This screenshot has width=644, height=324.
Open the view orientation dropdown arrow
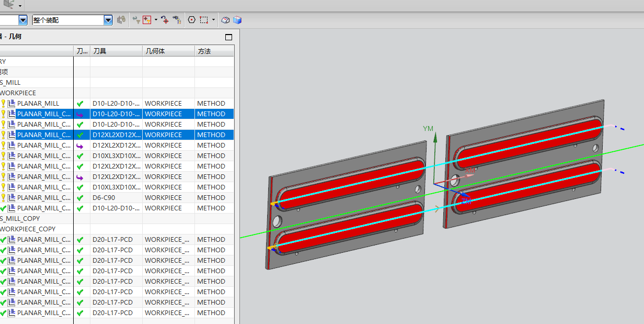pos(20,6)
